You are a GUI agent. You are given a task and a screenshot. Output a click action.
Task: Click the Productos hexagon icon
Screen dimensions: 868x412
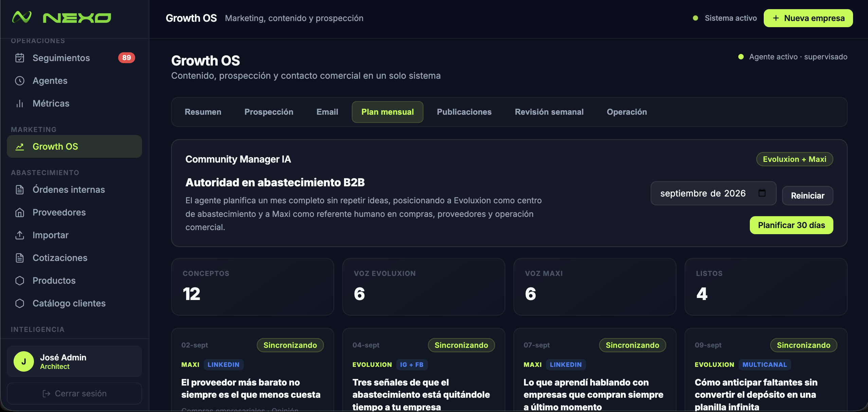20,281
